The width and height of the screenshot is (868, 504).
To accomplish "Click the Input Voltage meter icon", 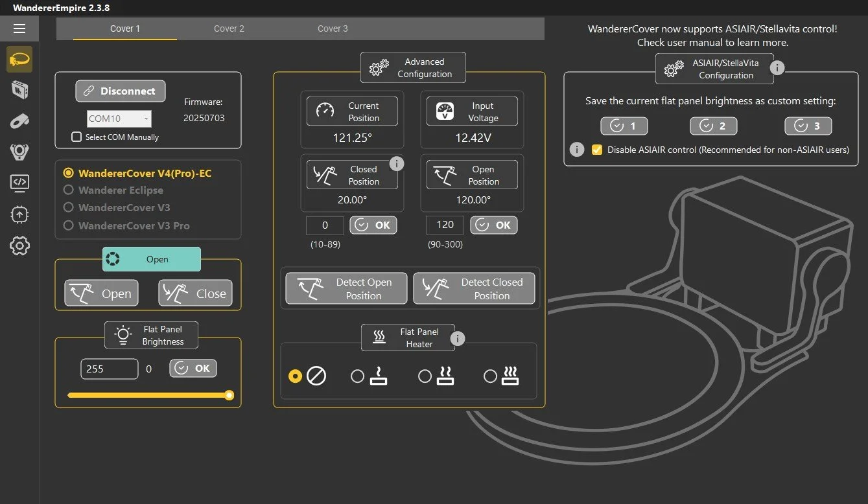I will coord(444,111).
